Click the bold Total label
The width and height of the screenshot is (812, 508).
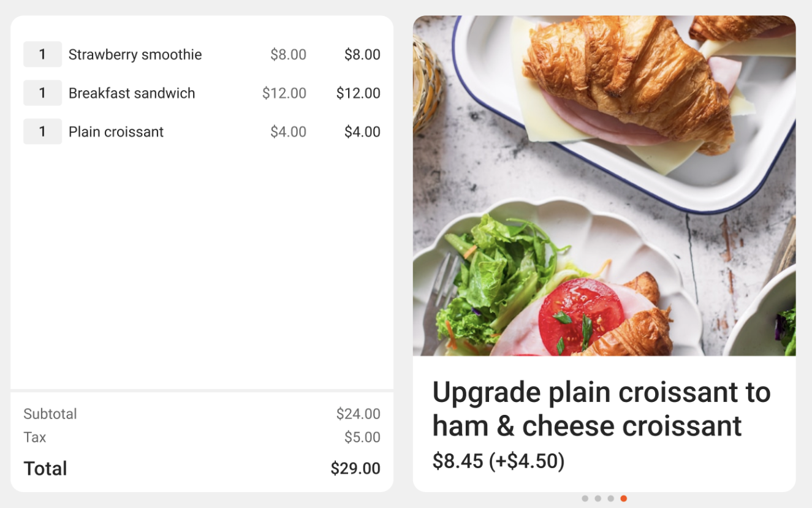(x=45, y=469)
